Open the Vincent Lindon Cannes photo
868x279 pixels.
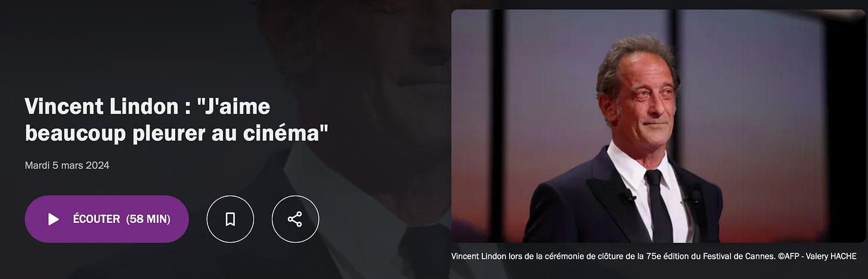(x=658, y=126)
